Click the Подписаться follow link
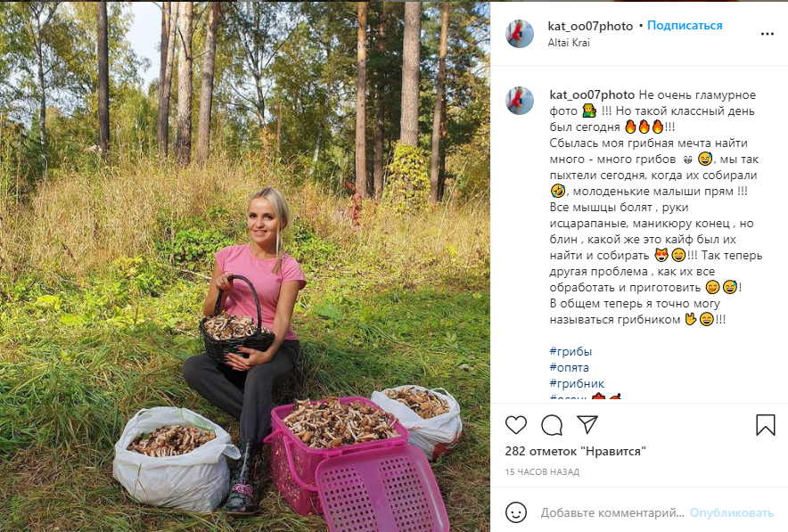 [x=685, y=26]
